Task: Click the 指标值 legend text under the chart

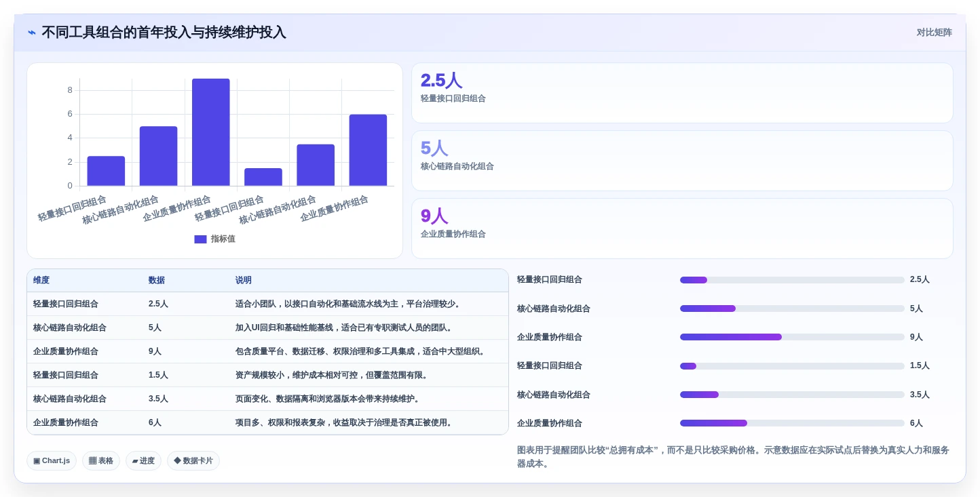Action: [223, 239]
